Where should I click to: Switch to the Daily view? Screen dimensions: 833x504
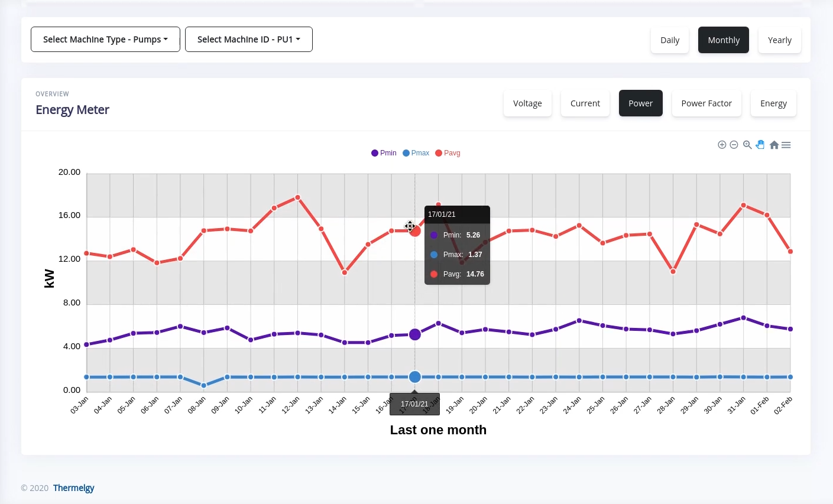[x=670, y=40]
